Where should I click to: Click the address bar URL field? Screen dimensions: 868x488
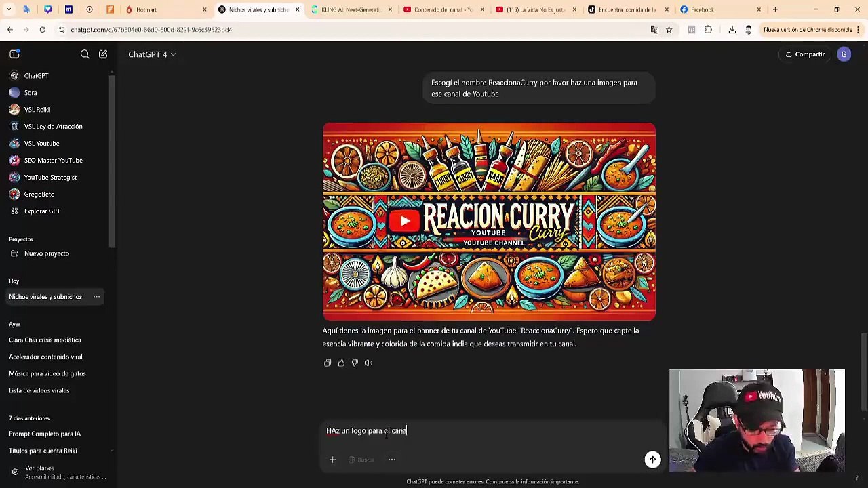coord(353,30)
